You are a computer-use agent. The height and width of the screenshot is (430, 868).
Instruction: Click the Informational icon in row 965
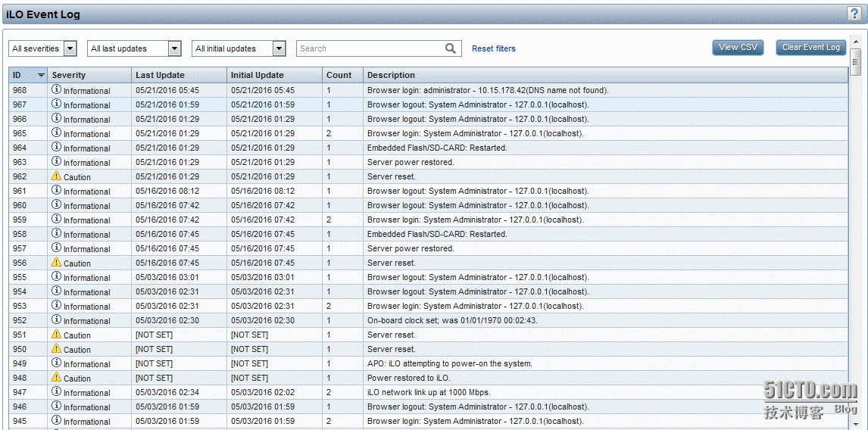tap(57, 132)
